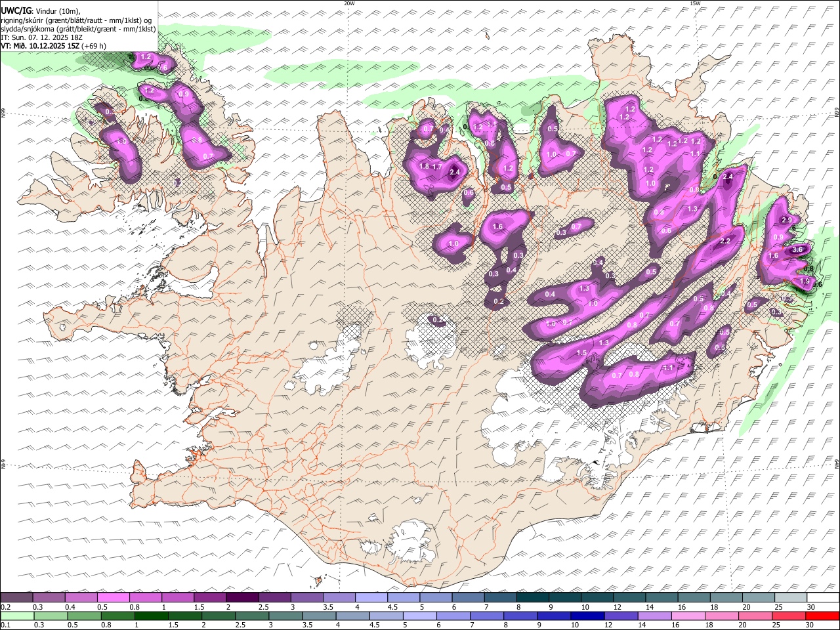Pick the lower legend swatch labeled 20
Viewport: 840px width, 630px height.
756,616
